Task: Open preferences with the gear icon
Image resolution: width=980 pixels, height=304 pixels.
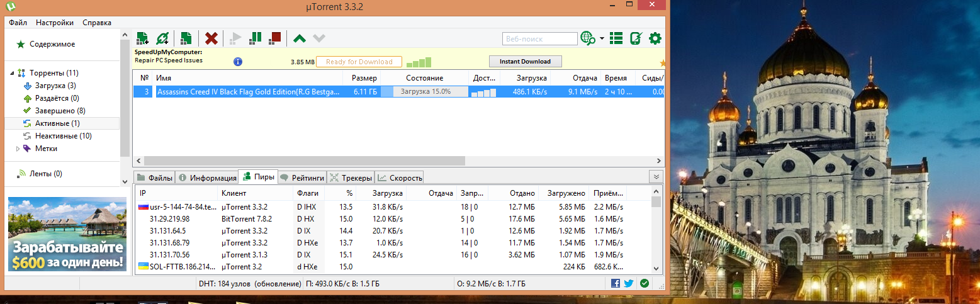Action: [x=655, y=38]
